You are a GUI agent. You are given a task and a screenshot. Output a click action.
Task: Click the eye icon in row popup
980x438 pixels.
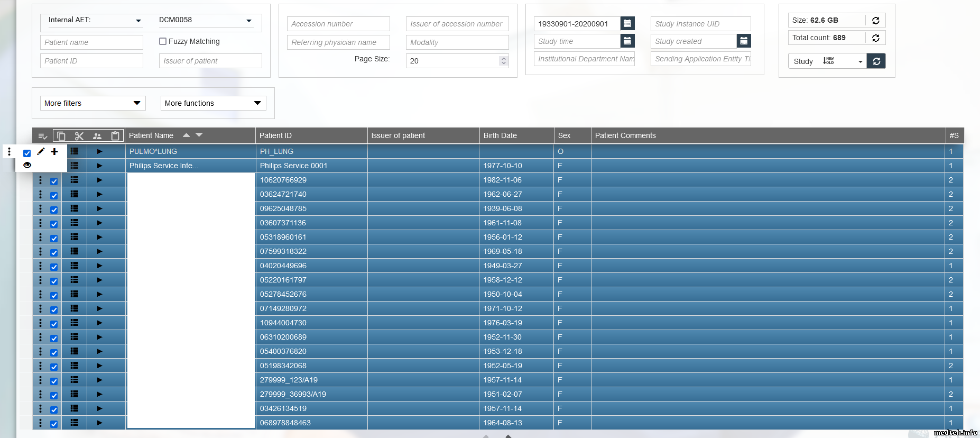(x=27, y=165)
